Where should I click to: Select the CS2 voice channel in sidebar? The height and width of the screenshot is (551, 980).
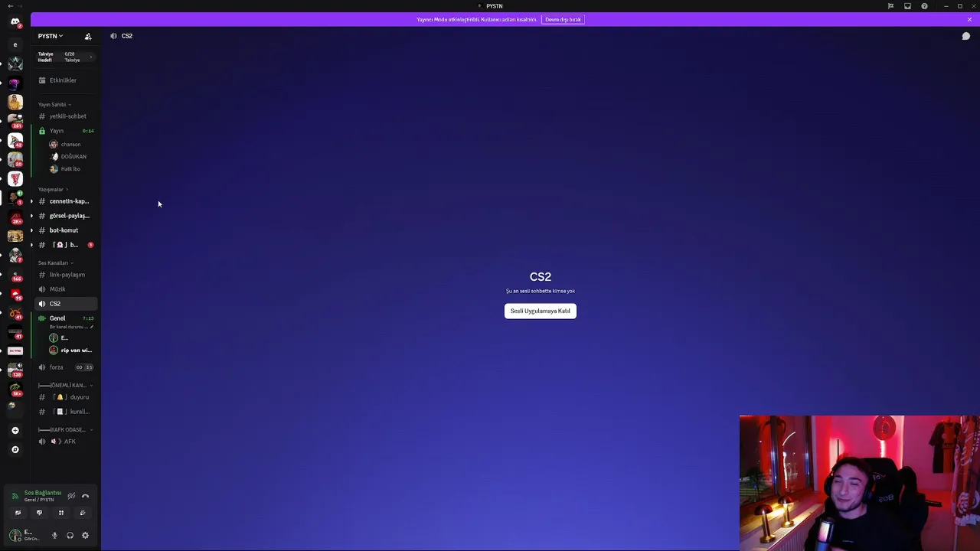coord(66,304)
